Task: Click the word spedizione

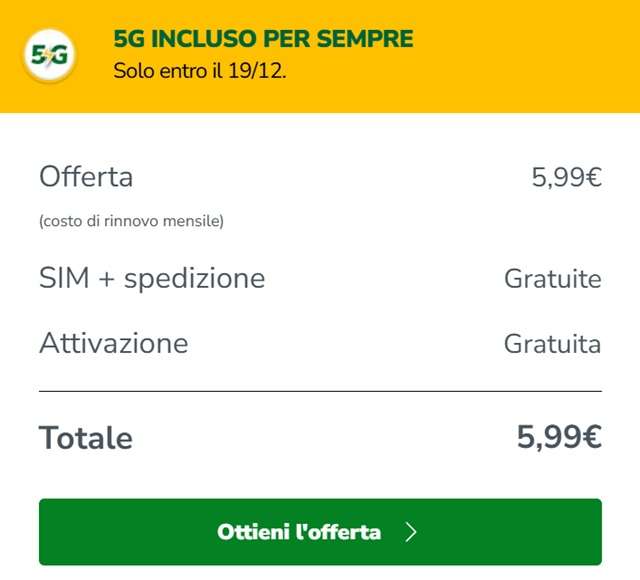Action: tap(197, 277)
